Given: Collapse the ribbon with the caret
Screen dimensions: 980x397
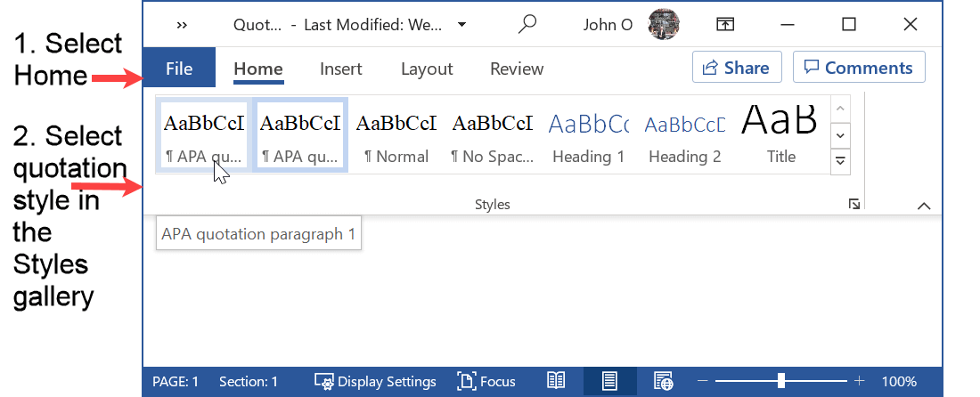Looking at the screenshot, I should click(924, 206).
